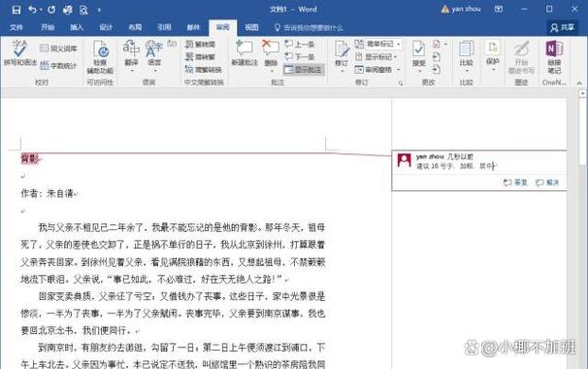Click 检查辅助功能 accessibility checker
The width and height of the screenshot is (588, 369).
point(100,57)
